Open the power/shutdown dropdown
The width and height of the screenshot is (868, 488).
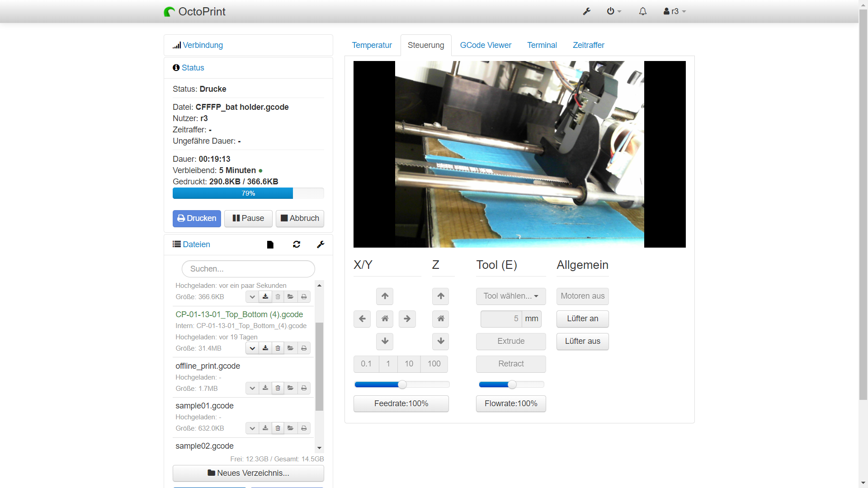coord(614,11)
